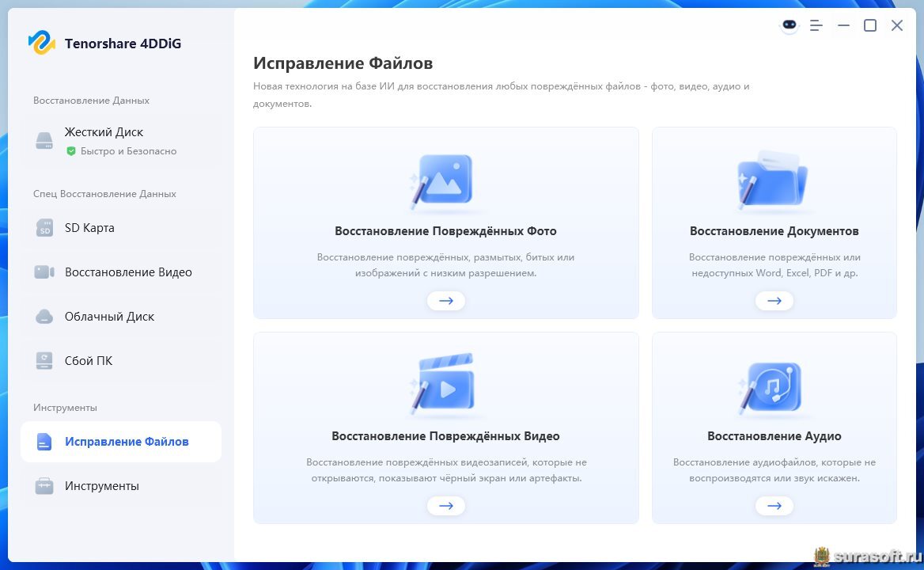
Task: Open the Сбой ПК section
Action: [x=121, y=361]
